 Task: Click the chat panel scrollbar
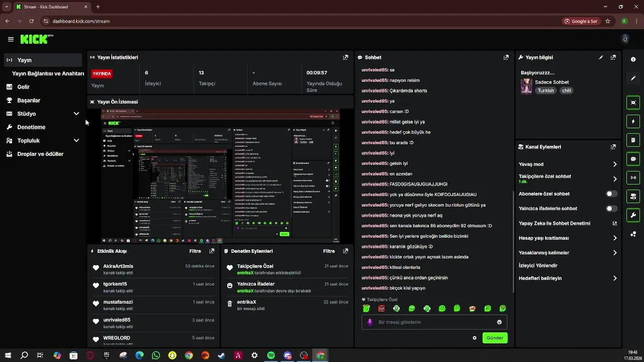click(512, 241)
